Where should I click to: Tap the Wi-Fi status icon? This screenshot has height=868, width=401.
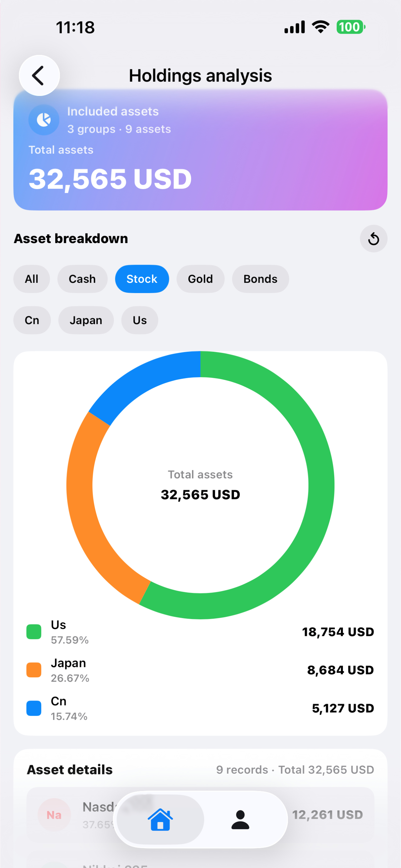pyautogui.click(x=320, y=27)
